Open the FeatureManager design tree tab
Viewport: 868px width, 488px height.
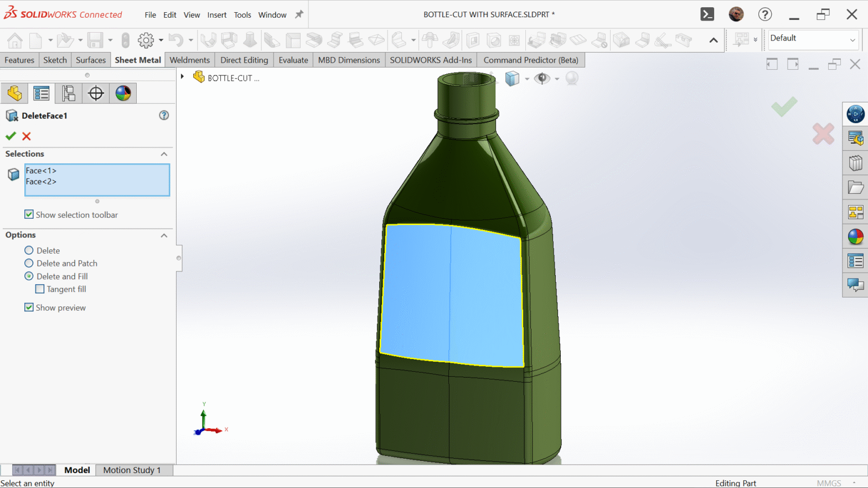(14, 93)
